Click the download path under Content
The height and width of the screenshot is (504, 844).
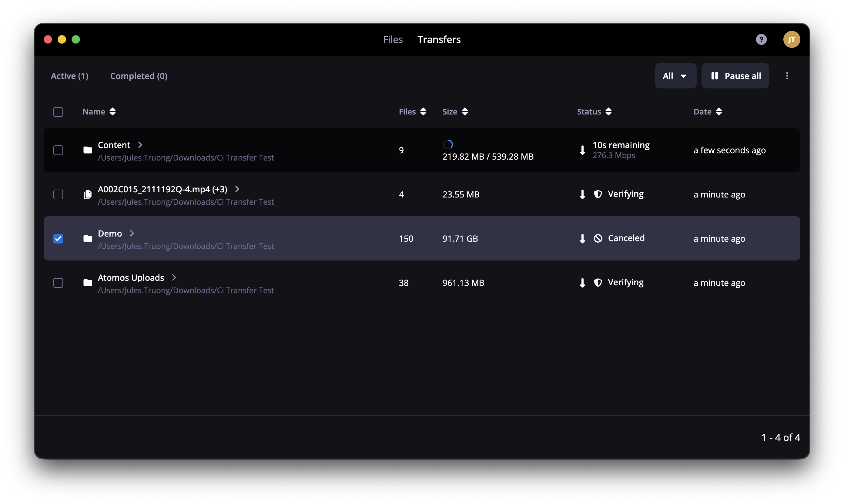point(186,157)
